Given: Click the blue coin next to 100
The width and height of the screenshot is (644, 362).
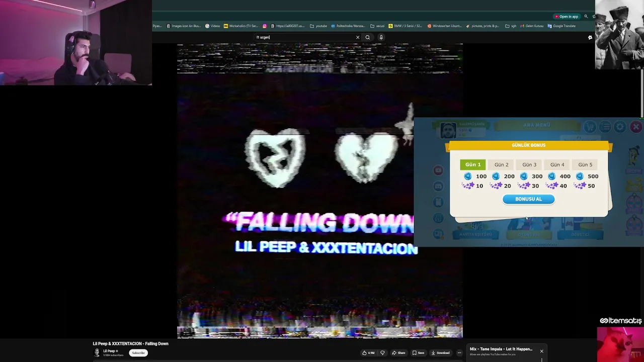Looking at the screenshot, I should click(468, 176).
